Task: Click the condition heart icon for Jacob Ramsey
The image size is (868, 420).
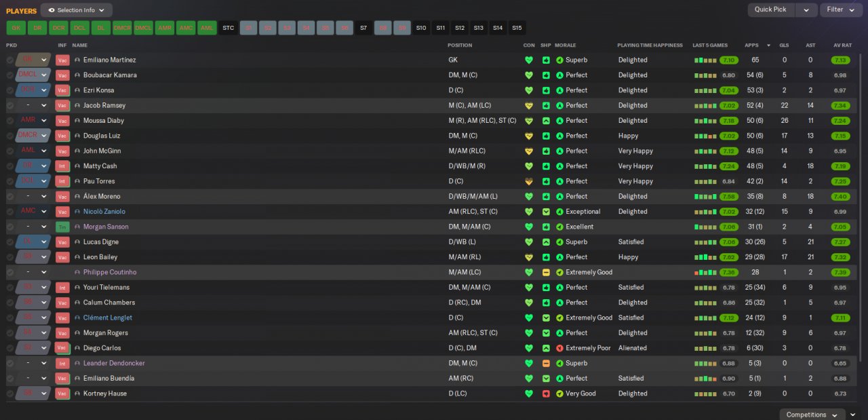Action: [529, 105]
